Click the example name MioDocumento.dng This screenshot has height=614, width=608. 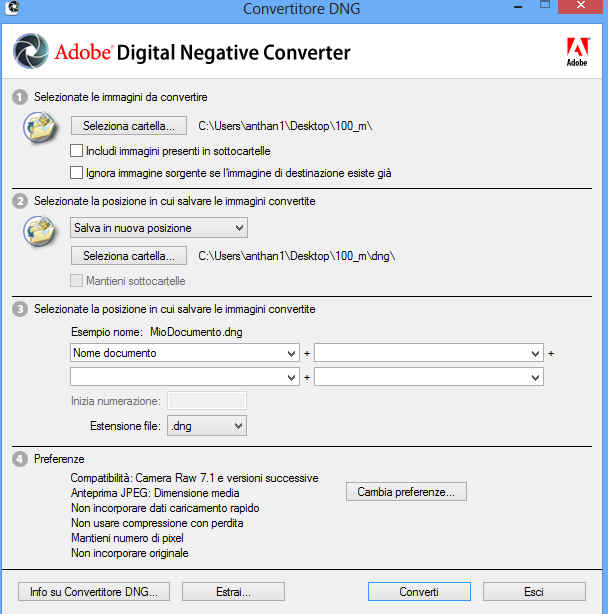tap(196, 332)
